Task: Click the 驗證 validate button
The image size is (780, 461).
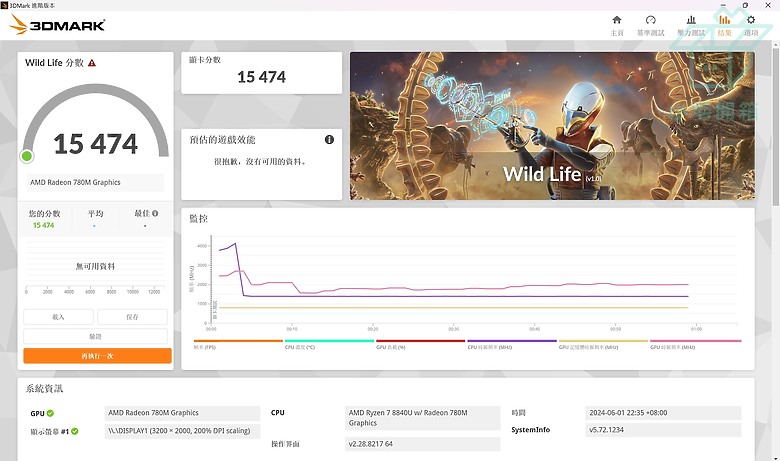Action: (x=95, y=336)
